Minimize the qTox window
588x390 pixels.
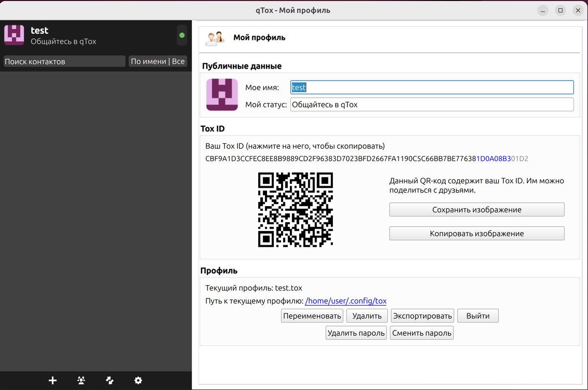click(x=543, y=10)
